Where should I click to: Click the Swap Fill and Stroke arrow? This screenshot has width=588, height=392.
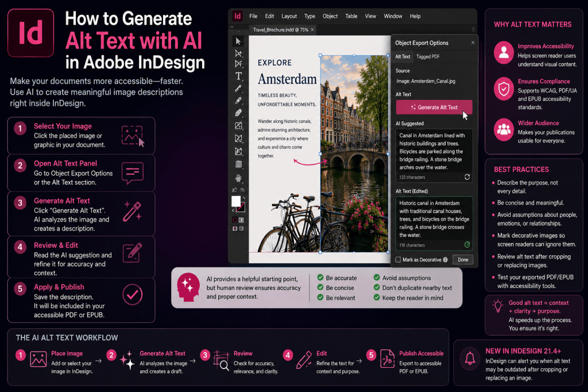pos(243,198)
